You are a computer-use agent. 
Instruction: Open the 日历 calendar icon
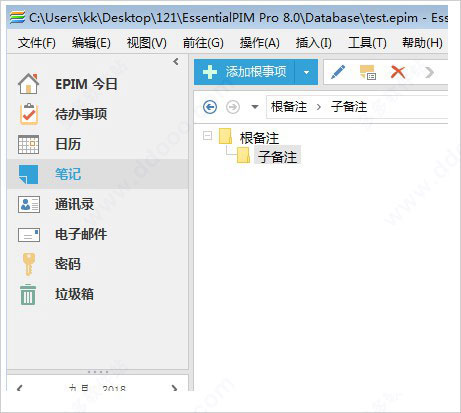tap(28, 144)
